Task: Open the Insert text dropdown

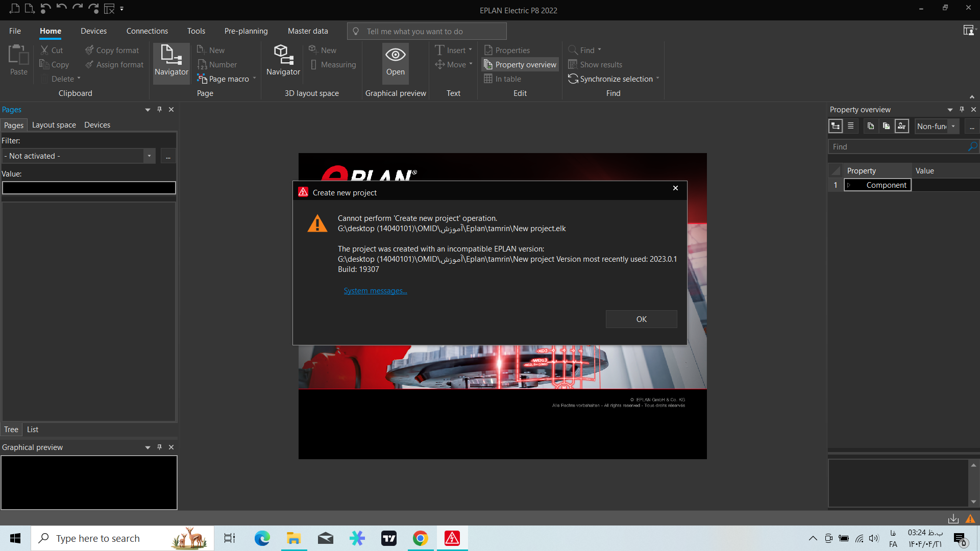Action: click(x=471, y=50)
